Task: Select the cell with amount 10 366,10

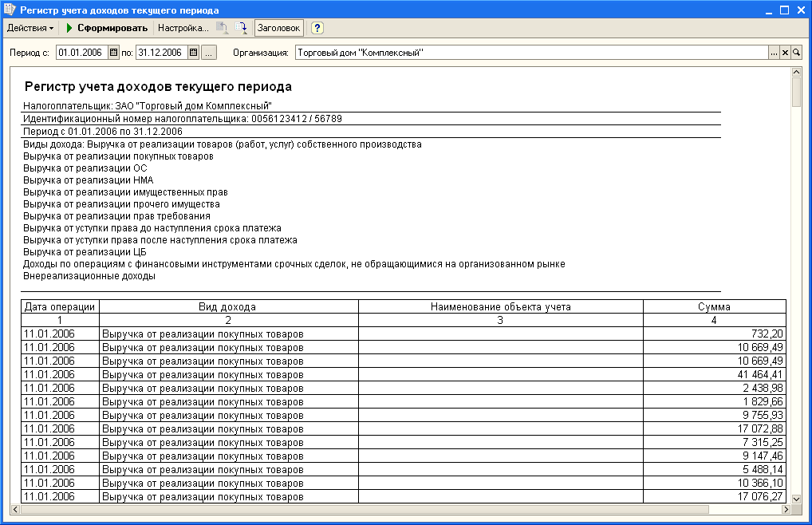Action: pos(715,483)
